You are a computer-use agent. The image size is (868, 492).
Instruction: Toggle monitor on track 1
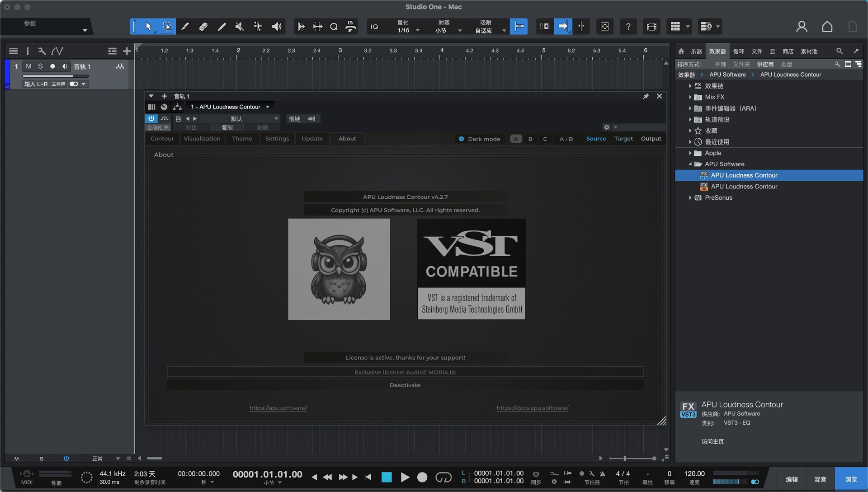point(65,66)
